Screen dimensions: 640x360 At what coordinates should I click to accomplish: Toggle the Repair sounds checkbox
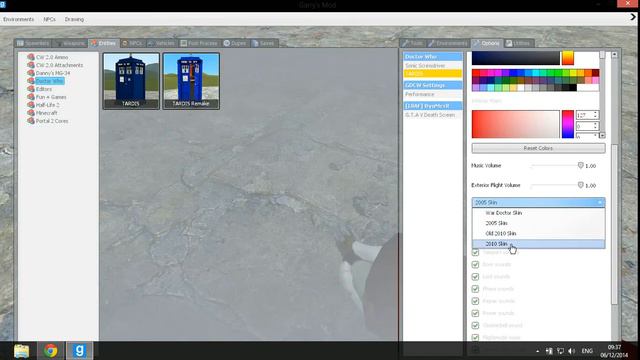(475, 301)
